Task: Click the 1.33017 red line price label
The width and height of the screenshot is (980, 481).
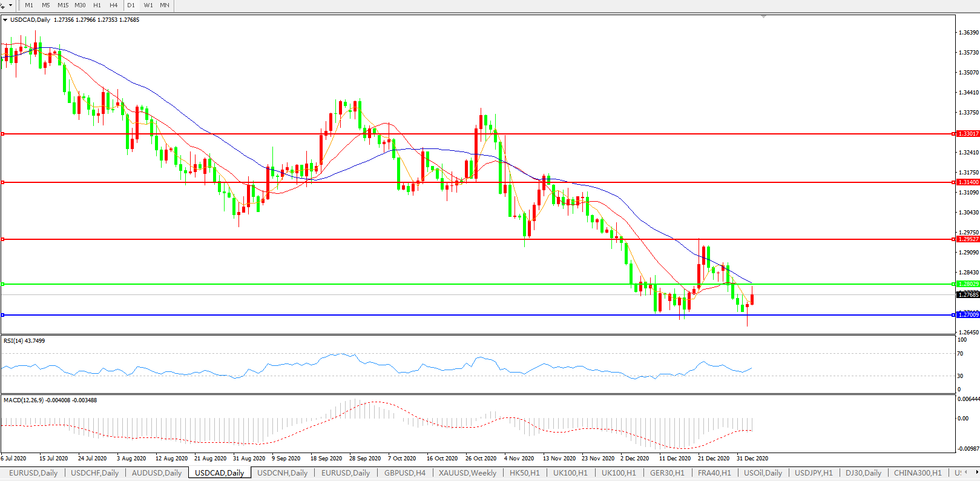Action: 968,134
